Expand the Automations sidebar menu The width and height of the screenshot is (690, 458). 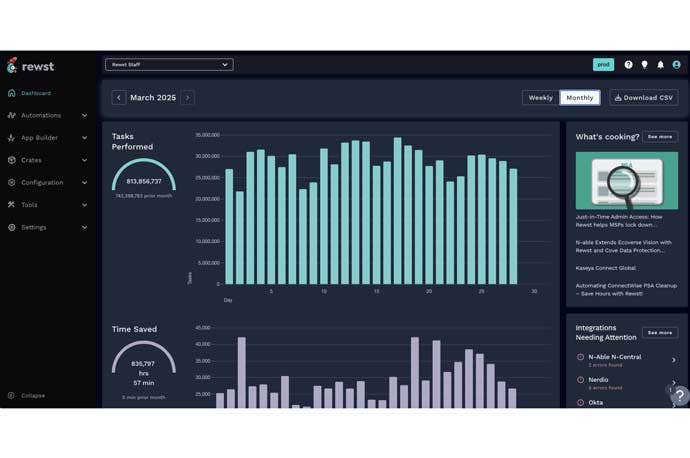[47, 115]
